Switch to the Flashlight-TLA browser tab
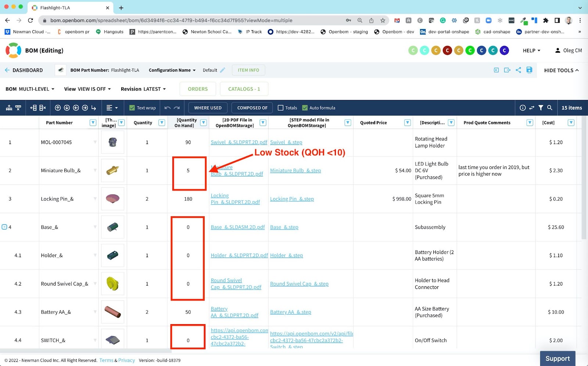The height and width of the screenshot is (366, 588). (71, 8)
